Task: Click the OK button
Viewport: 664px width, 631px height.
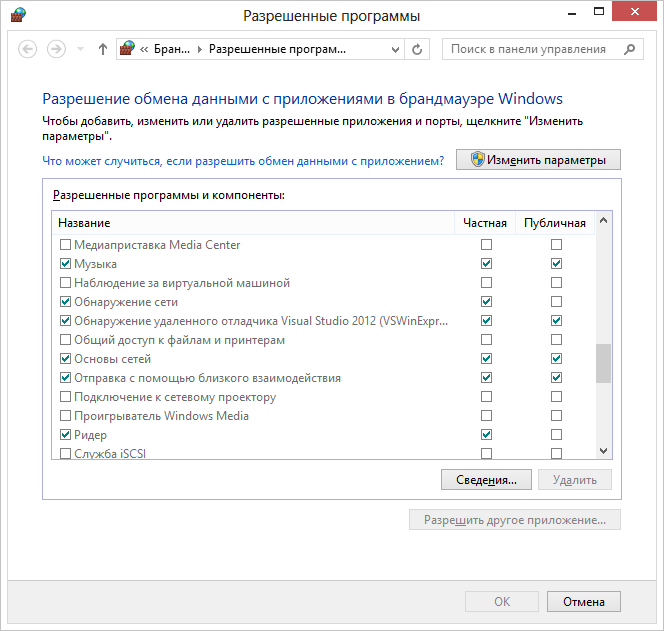Action: point(502,602)
